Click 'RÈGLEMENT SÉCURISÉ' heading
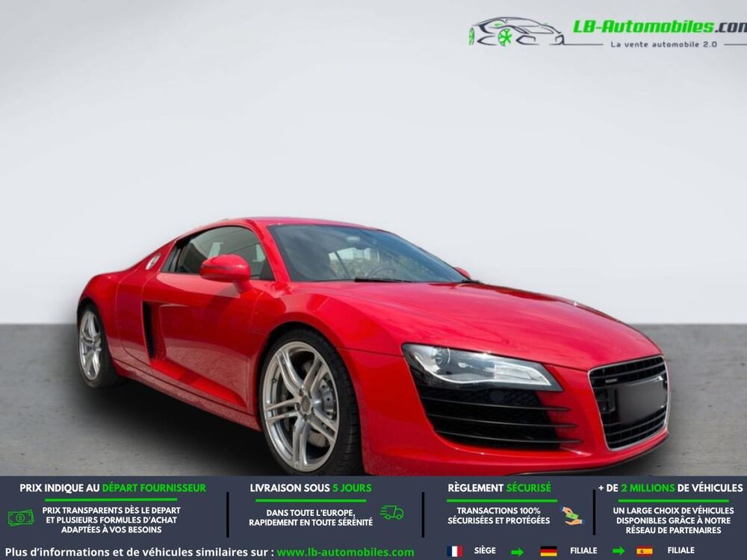The width and height of the screenshot is (747, 560). 499,488
